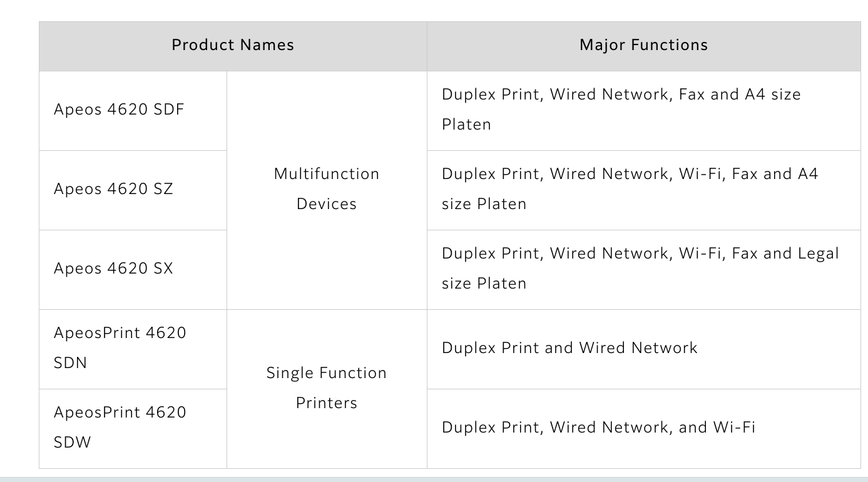Click the Single Function Printers category cell
The height and width of the screenshot is (482, 868).
327,389
